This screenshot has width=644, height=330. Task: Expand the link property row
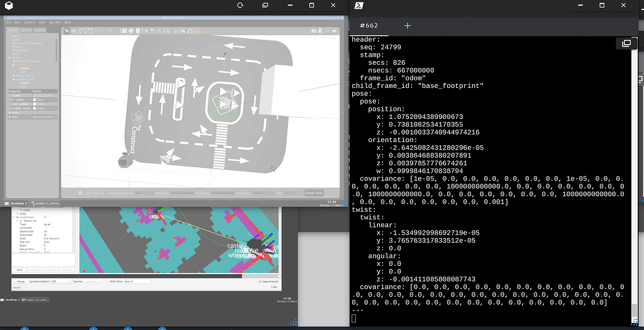click(x=9, y=117)
